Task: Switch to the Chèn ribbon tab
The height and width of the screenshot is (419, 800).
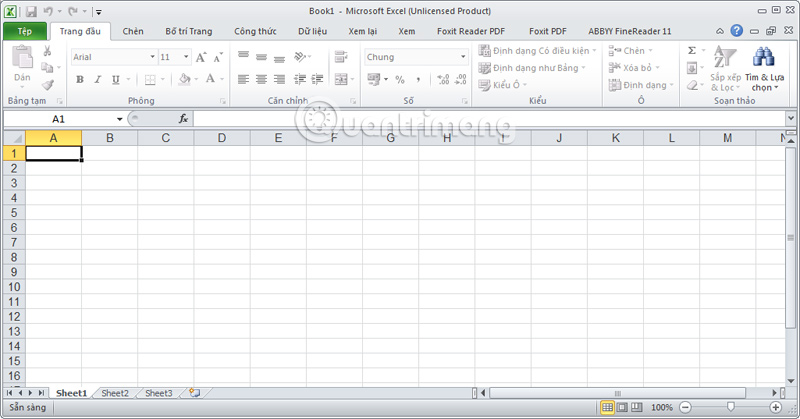Action: (133, 31)
